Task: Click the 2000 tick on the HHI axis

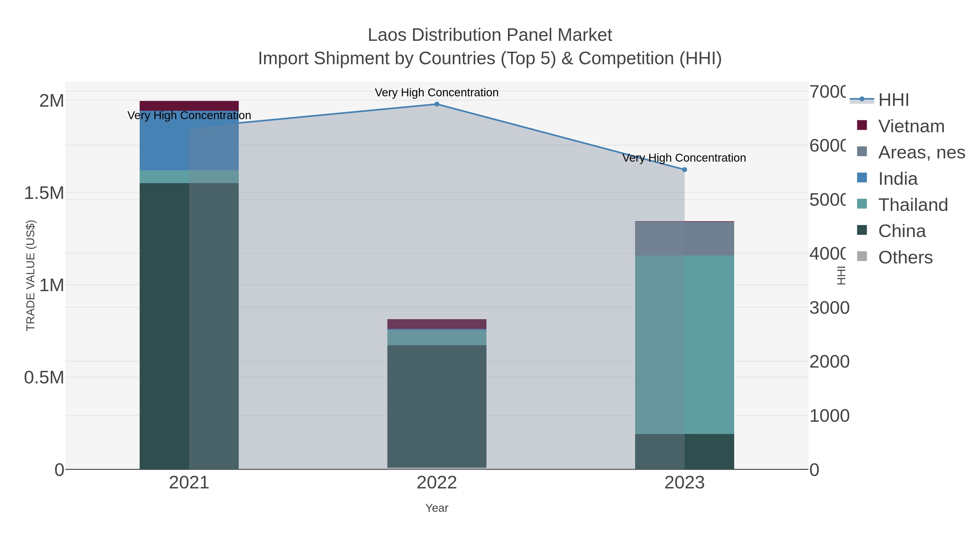Action: click(x=829, y=362)
